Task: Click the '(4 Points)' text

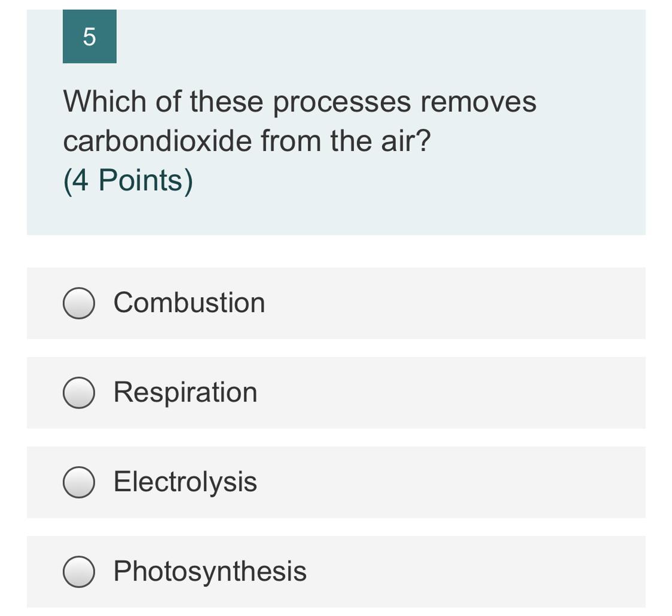Action: (x=128, y=181)
